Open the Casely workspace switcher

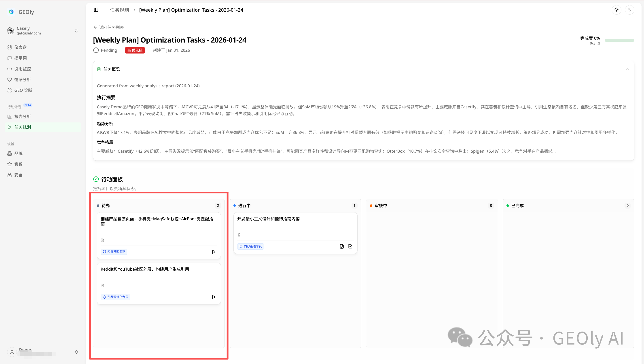pos(43,30)
